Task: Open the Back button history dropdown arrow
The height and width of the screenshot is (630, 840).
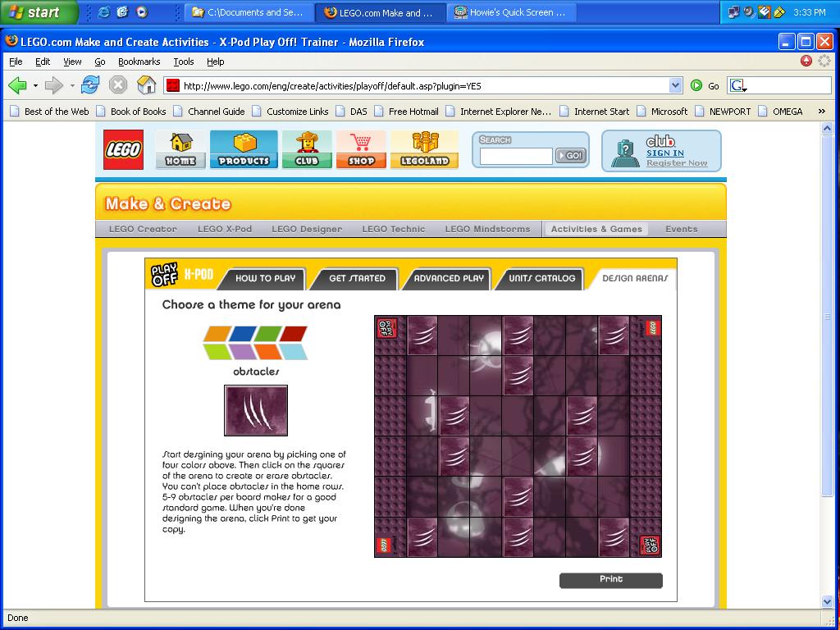Action: 35,85
